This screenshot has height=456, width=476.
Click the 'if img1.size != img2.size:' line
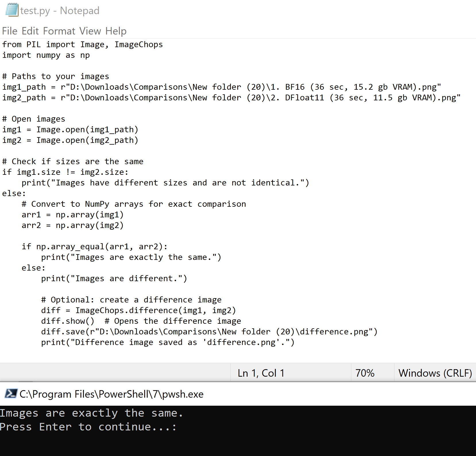(x=65, y=172)
